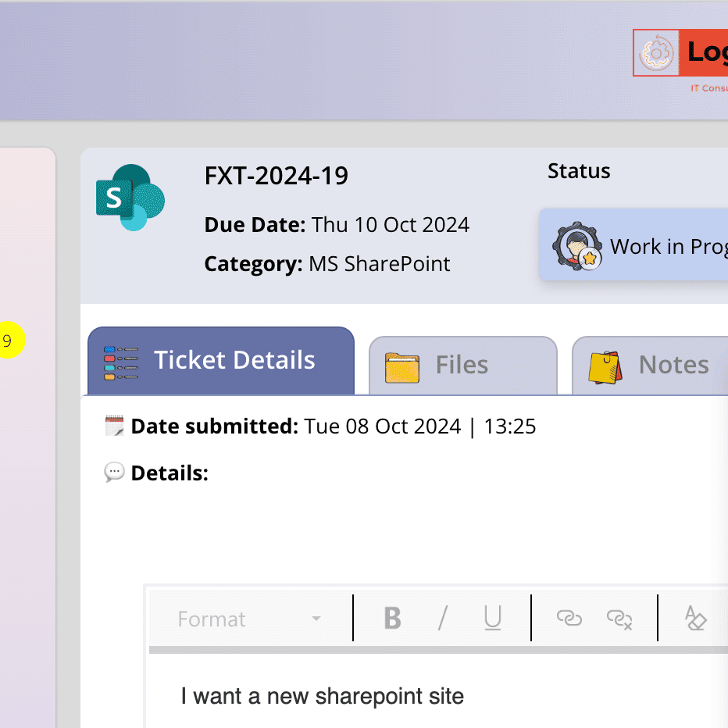Click the Work in Progress status button

pyautogui.click(x=633, y=244)
